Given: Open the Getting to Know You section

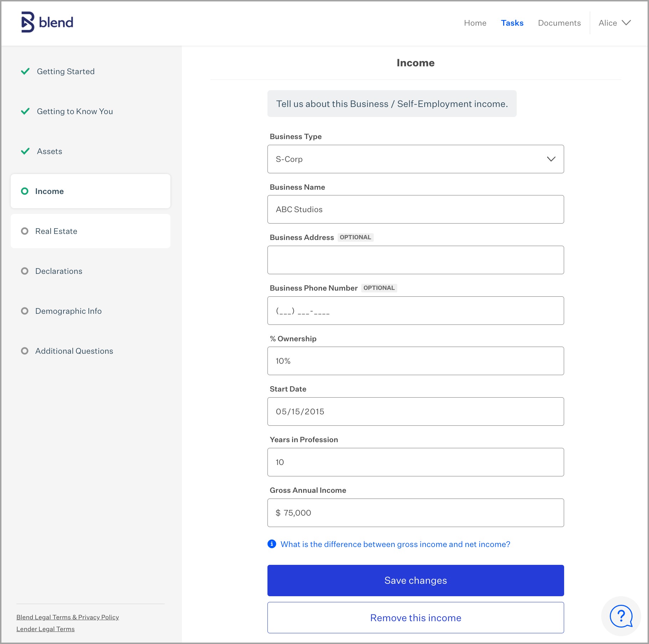Looking at the screenshot, I should (x=75, y=111).
